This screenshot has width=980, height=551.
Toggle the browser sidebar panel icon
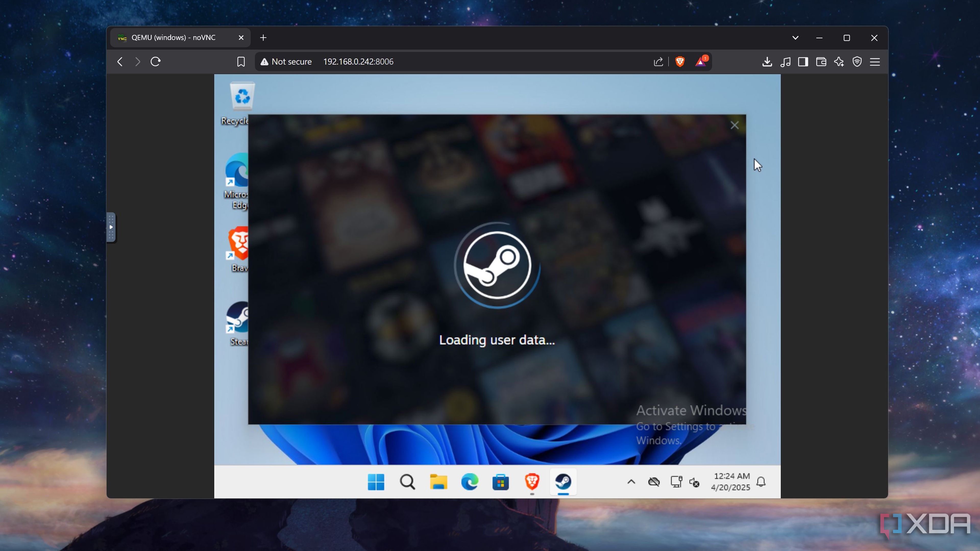point(803,61)
